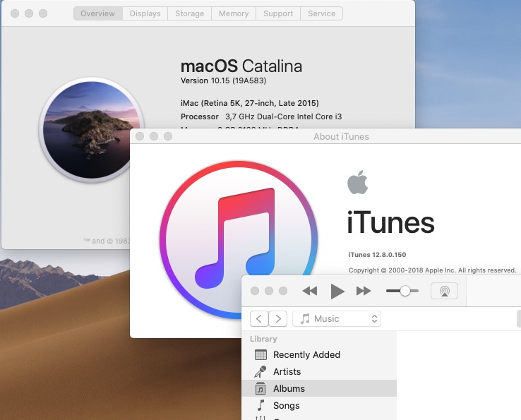Start playback with the Play button
This screenshot has width=521, height=420.
pyautogui.click(x=337, y=292)
